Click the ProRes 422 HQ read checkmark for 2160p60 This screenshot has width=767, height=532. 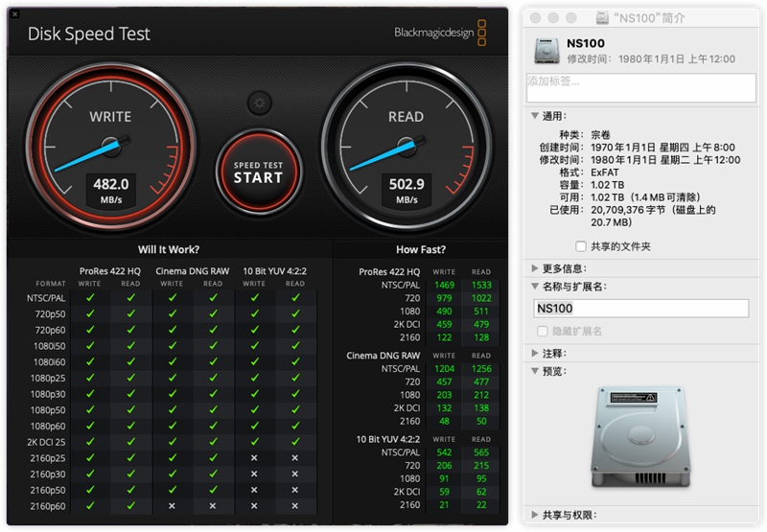tap(131, 506)
